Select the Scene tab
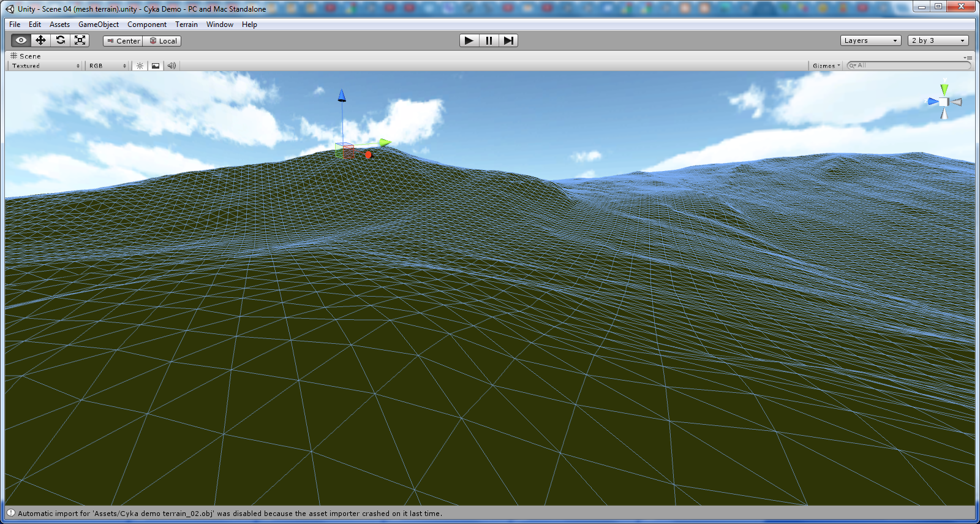The image size is (980, 524). (x=26, y=56)
